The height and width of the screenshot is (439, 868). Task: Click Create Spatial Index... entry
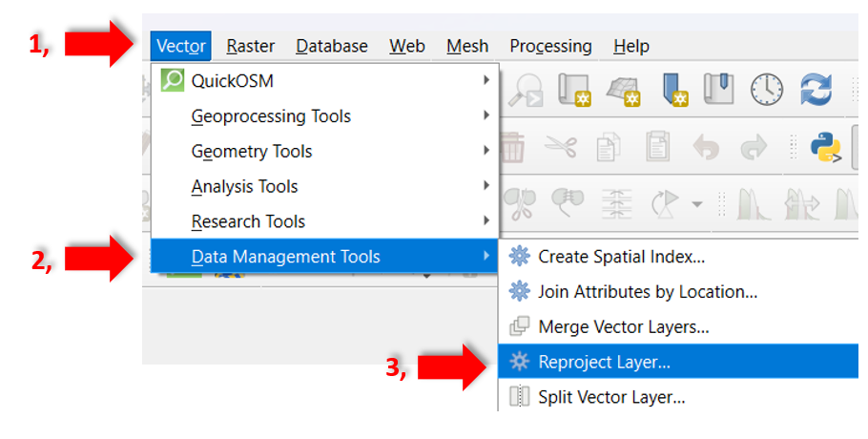click(x=621, y=257)
